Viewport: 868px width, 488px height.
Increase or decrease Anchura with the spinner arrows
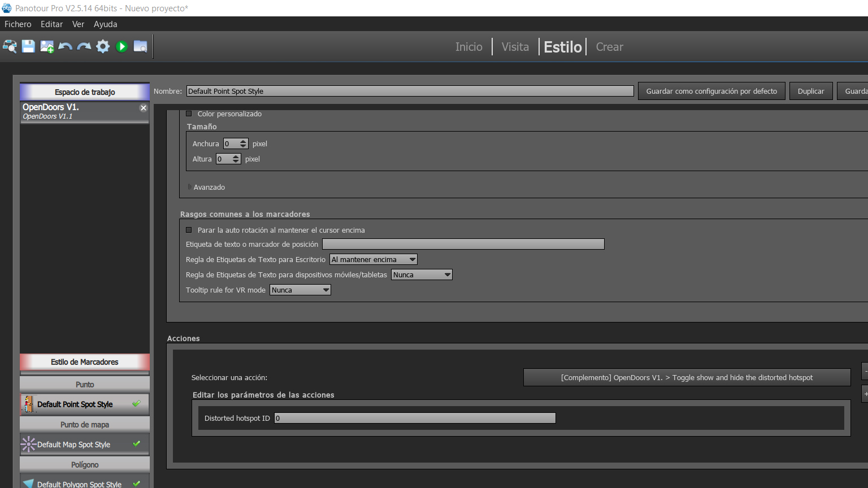click(243, 143)
